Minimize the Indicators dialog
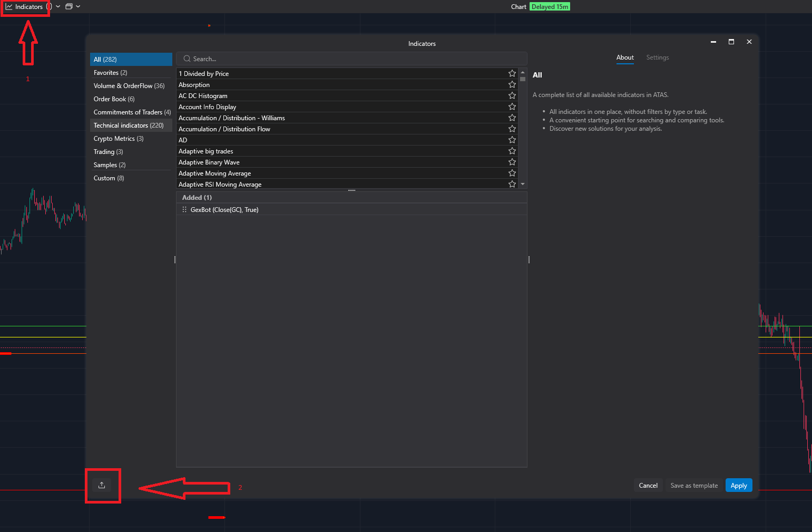 click(x=713, y=42)
